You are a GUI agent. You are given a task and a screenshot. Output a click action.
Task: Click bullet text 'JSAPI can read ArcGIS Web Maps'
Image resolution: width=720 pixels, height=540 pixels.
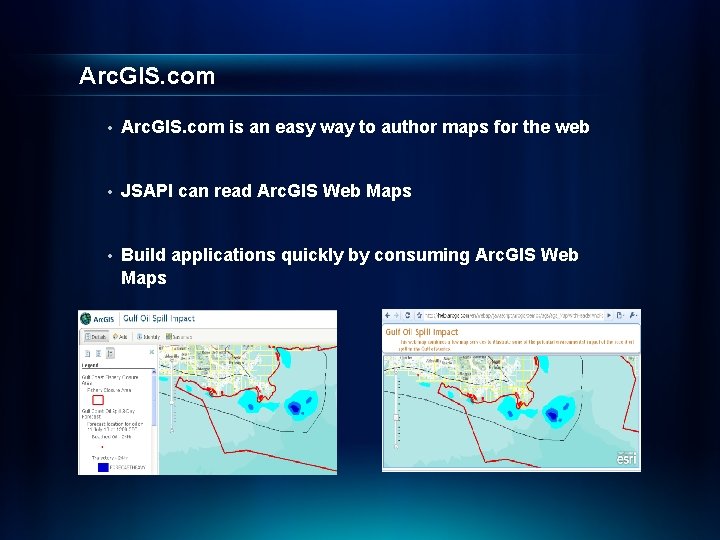[266, 191]
